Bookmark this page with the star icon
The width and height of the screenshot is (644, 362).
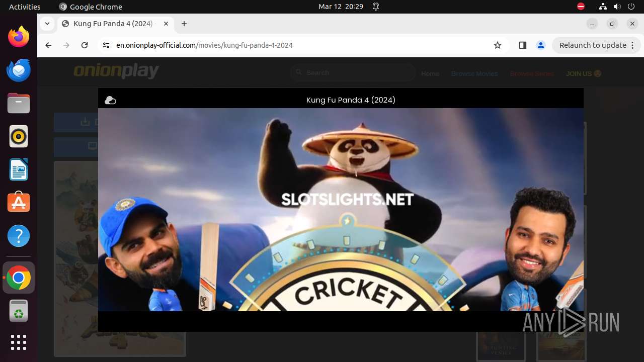point(498,45)
